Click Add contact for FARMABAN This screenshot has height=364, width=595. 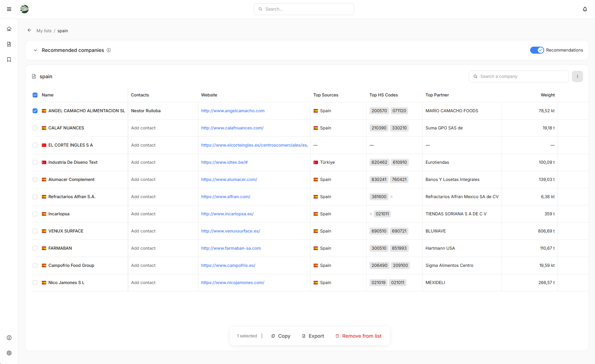click(143, 248)
